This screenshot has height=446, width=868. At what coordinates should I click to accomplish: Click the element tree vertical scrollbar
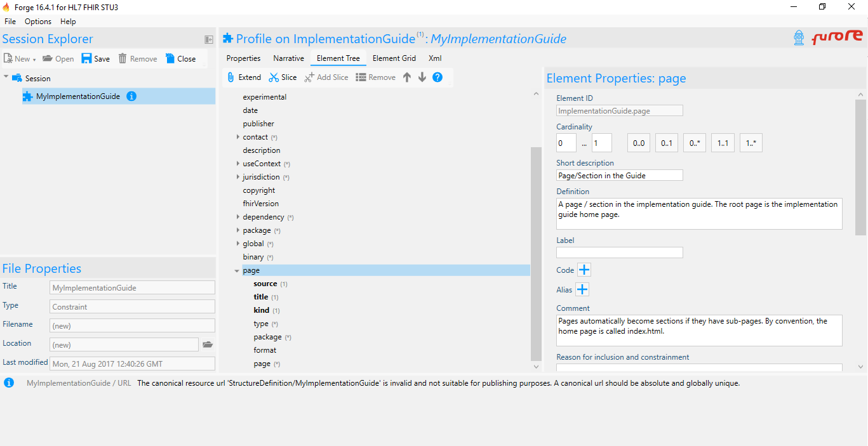click(x=537, y=254)
